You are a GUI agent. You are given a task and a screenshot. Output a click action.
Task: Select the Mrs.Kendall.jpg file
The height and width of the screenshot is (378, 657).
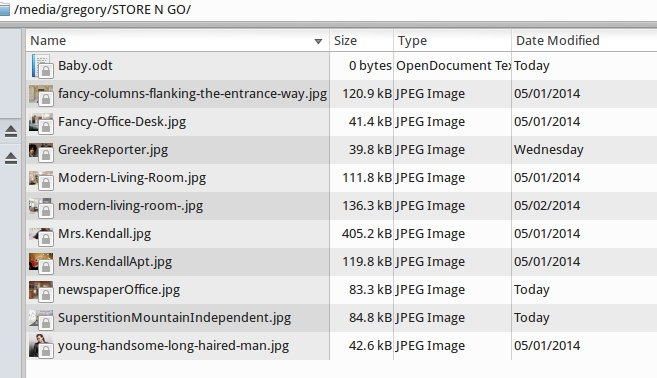(x=104, y=234)
